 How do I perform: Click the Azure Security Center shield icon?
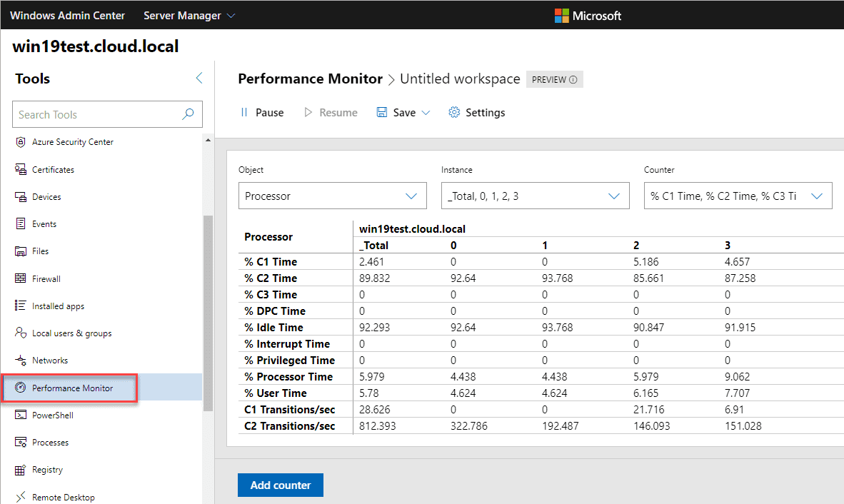click(20, 142)
